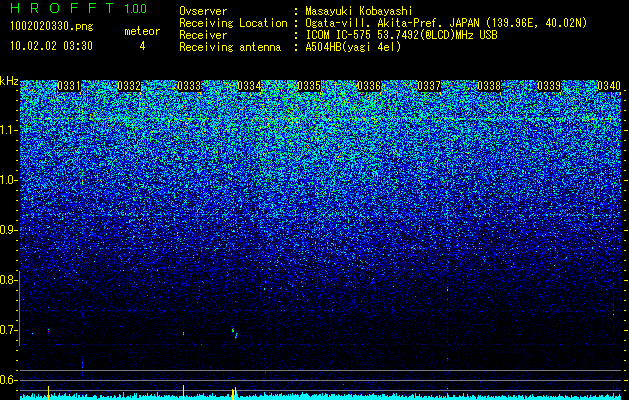629x400 pixels.
Task: Select the time marker 0336
Action: click(x=369, y=86)
